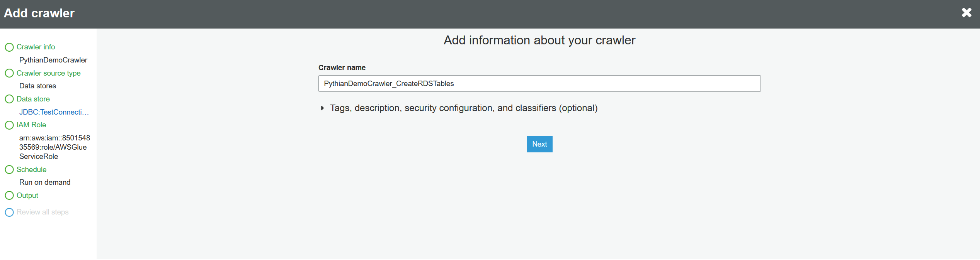This screenshot has height=260, width=980.
Task: Go to the IAM Role step label
Action: 31,125
